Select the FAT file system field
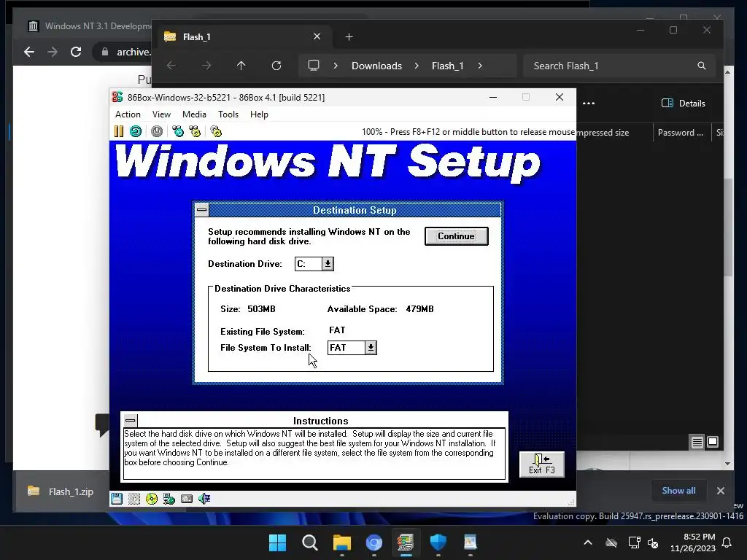 (347, 348)
